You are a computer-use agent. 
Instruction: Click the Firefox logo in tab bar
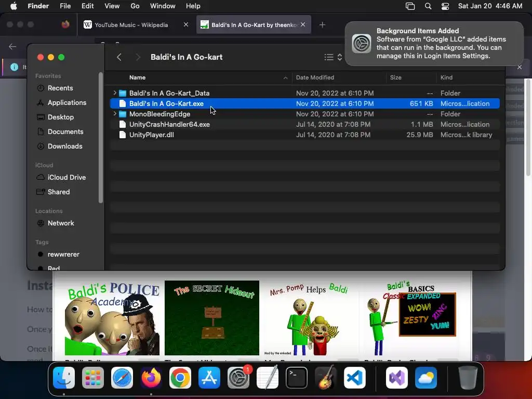coord(65,24)
